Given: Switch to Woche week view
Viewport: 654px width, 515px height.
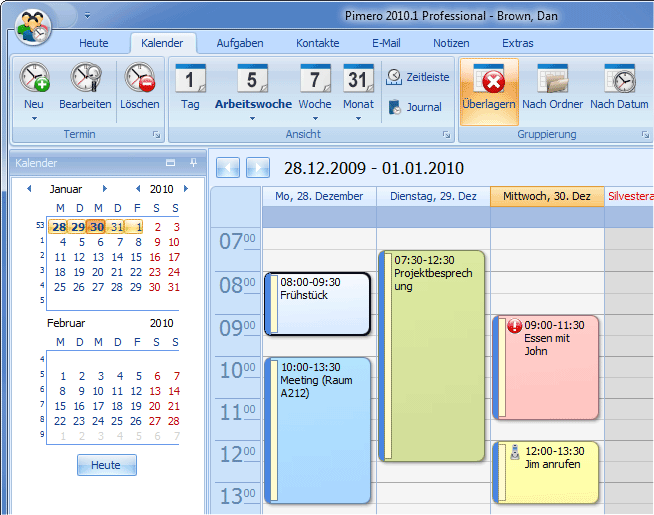Looking at the screenshot, I should [x=315, y=88].
